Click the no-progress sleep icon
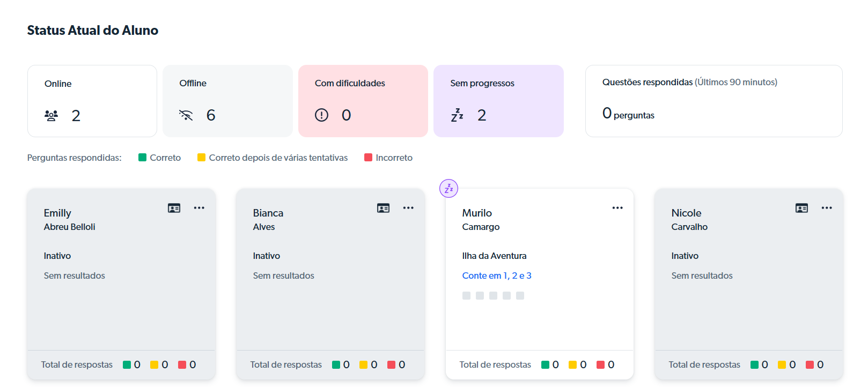Image resolution: width=868 pixels, height=387 pixels. [457, 115]
